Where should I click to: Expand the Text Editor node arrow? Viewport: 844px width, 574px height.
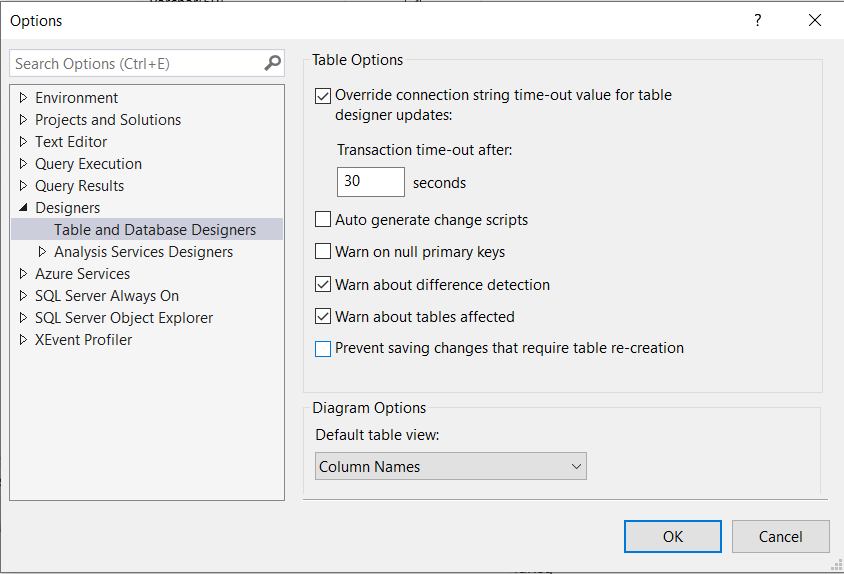pyautogui.click(x=24, y=142)
